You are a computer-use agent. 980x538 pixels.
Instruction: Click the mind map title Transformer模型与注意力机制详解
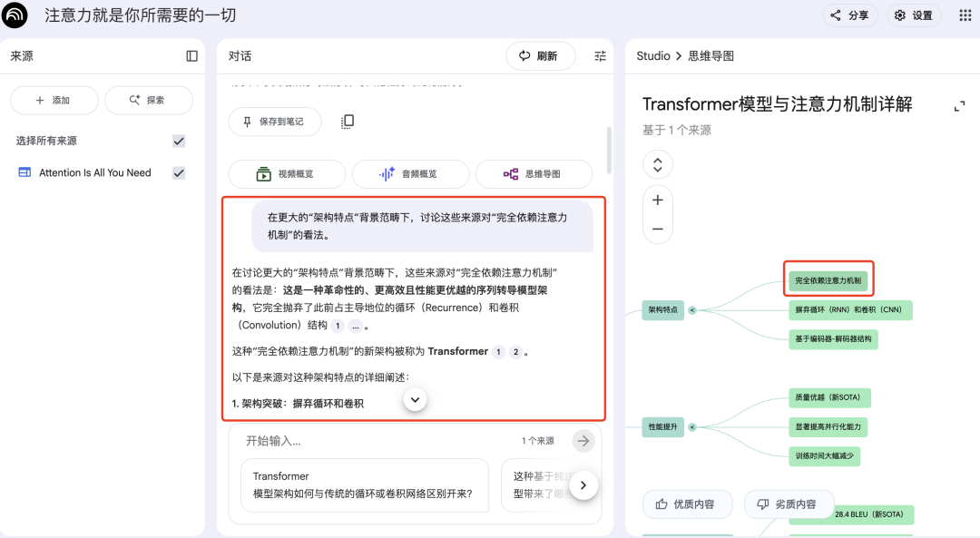[777, 104]
